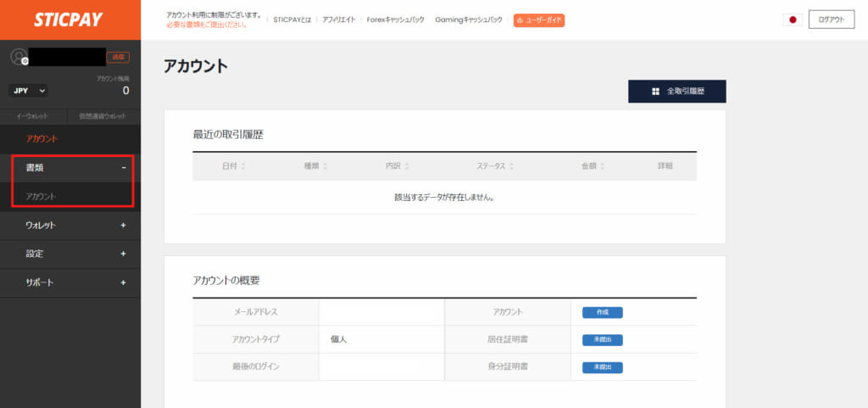Sort by 金額 column arrows
This screenshot has height=408, width=868.
[x=602, y=166]
